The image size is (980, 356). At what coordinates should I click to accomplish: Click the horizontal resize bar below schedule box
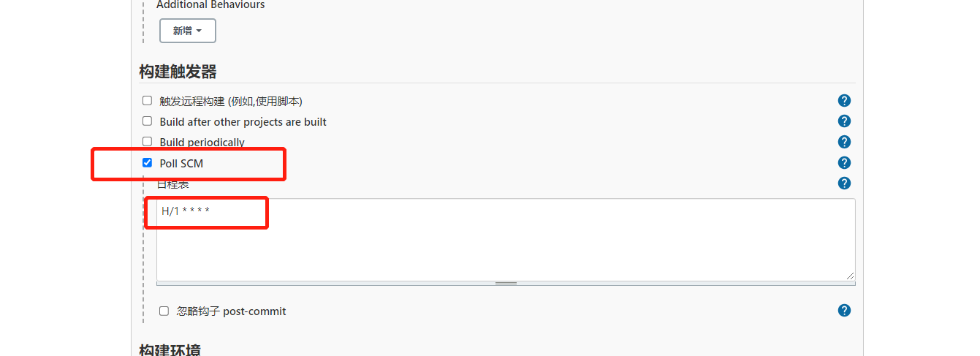pyautogui.click(x=506, y=283)
